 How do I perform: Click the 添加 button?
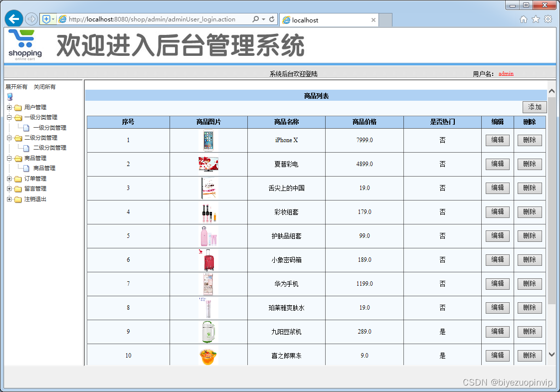(x=535, y=107)
